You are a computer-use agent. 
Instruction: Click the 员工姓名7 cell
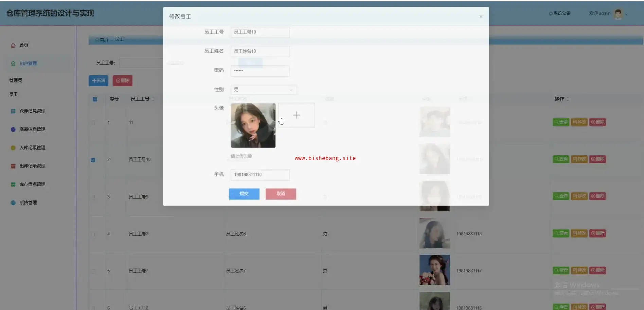click(x=236, y=271)
